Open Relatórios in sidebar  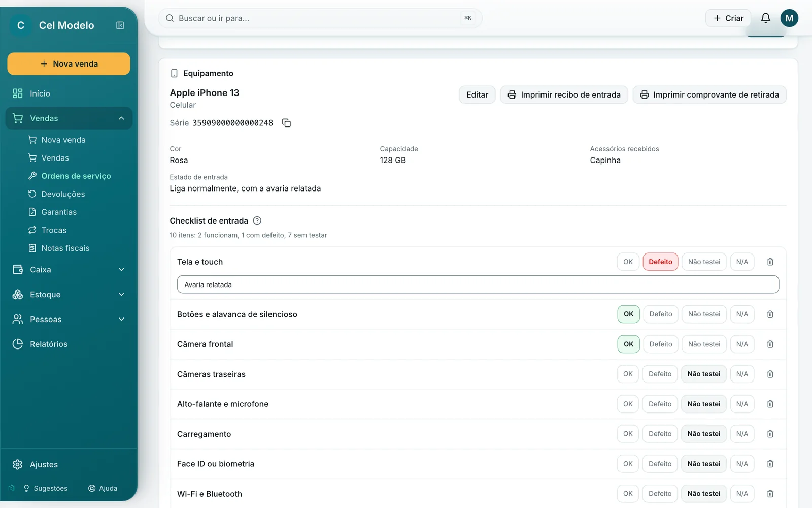click(x=69, y=344)
